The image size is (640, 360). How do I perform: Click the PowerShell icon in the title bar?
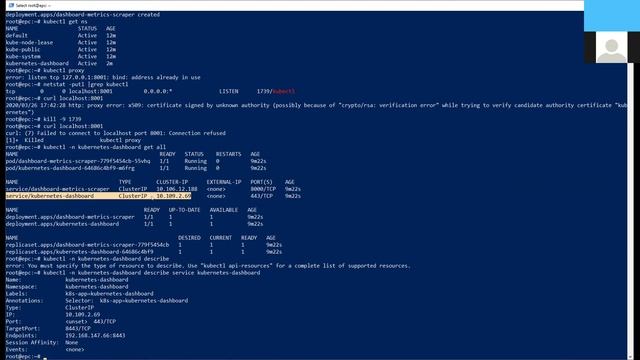click(x=11, y=5)
